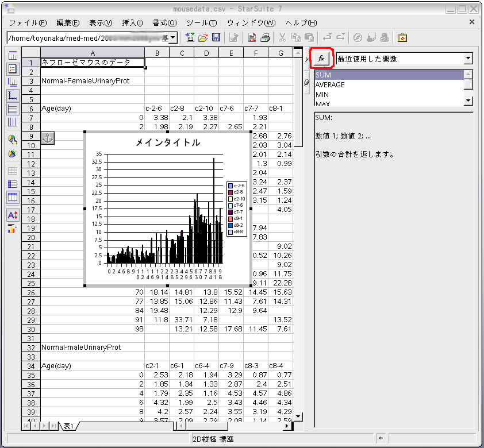Click spreadsheet vertical scroll down arrow

coord(298,416)
